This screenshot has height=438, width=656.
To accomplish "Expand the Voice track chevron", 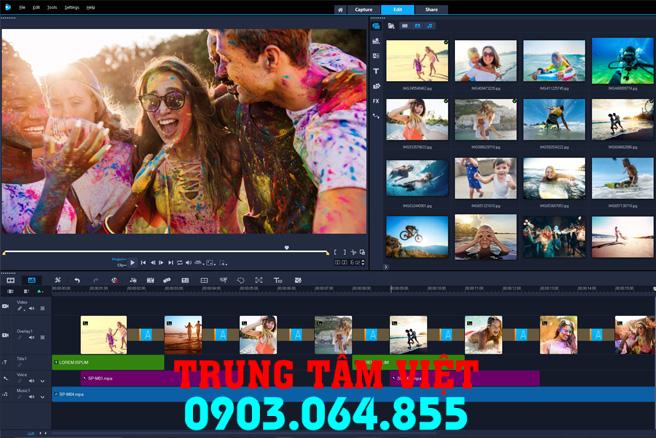I will [42, 381].
